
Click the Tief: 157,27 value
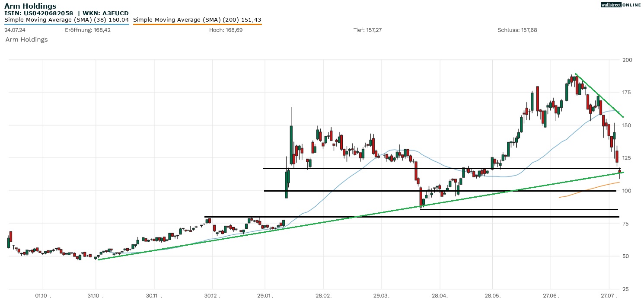click(x=367, y=30)
